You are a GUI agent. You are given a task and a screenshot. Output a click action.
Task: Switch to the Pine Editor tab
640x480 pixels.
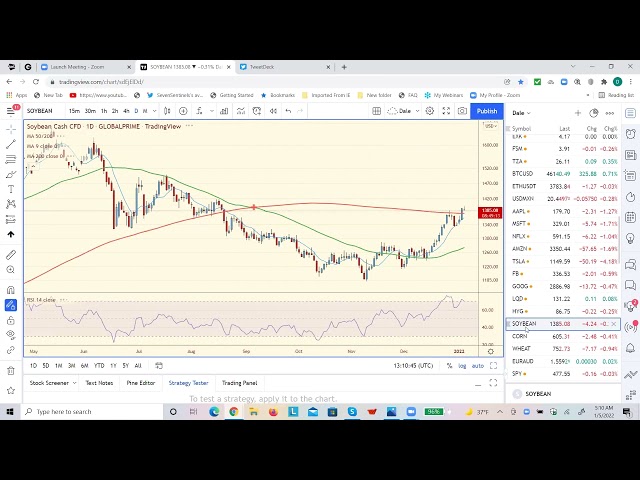pos(141,383)
